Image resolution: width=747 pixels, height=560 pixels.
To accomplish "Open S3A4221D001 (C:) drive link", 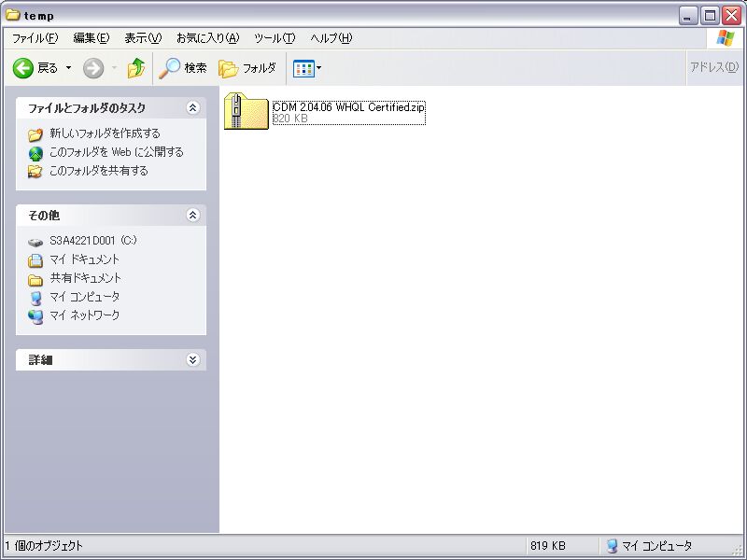I will point(93,241).
